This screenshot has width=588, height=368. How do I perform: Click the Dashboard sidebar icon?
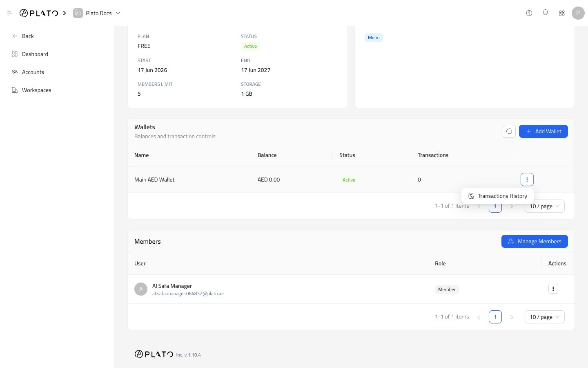click(15, 54)
